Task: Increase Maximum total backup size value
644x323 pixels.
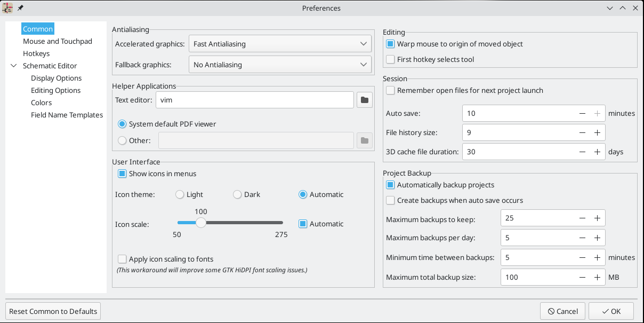Action: click(x=598, y=277)
